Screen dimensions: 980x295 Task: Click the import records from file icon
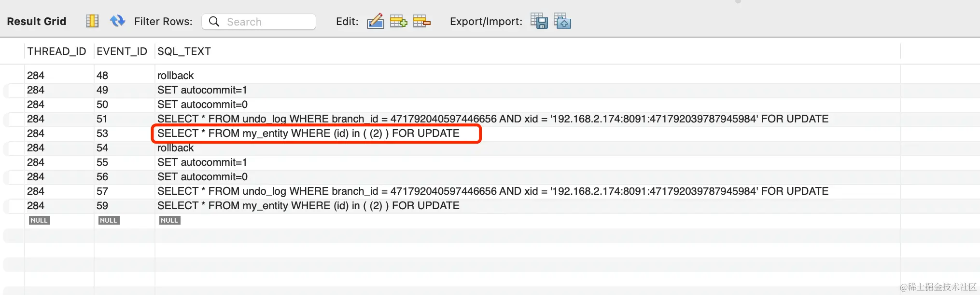coord(562,21)
